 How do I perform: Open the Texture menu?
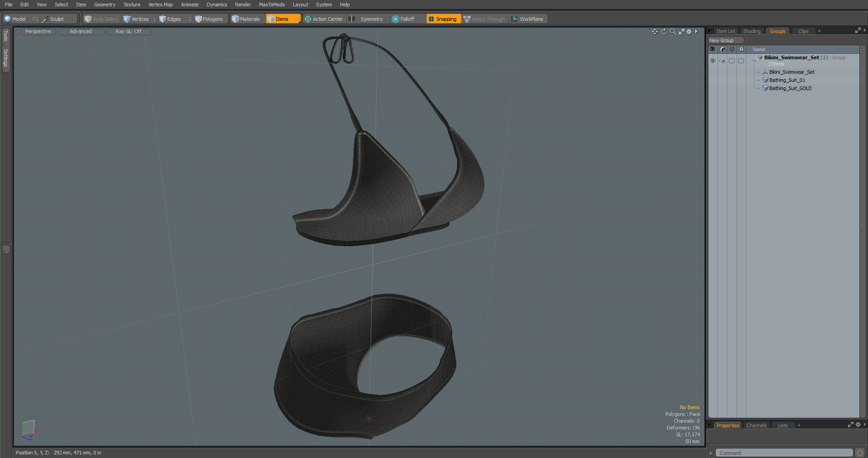point(132,5)
